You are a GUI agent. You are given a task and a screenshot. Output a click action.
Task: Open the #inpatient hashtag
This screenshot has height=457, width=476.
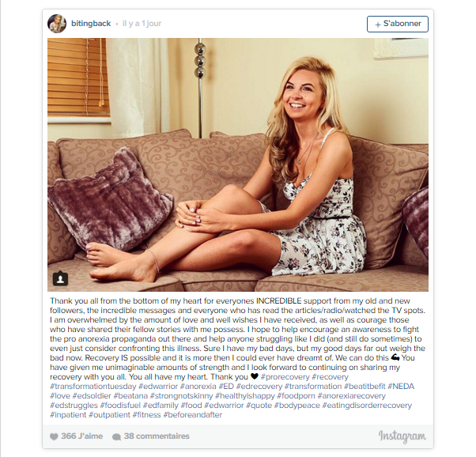point(68,415)
